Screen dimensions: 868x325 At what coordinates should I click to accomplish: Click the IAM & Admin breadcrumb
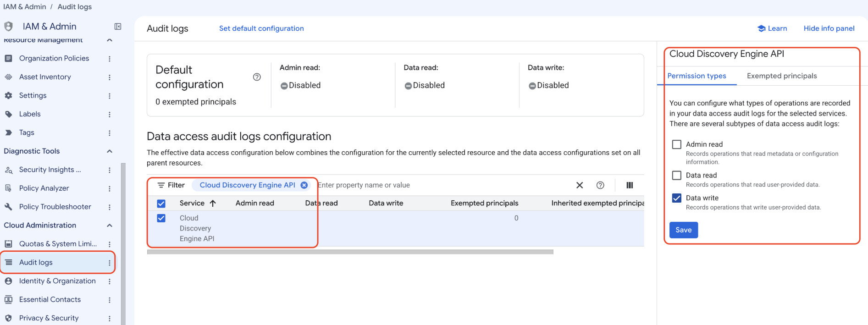25,6
